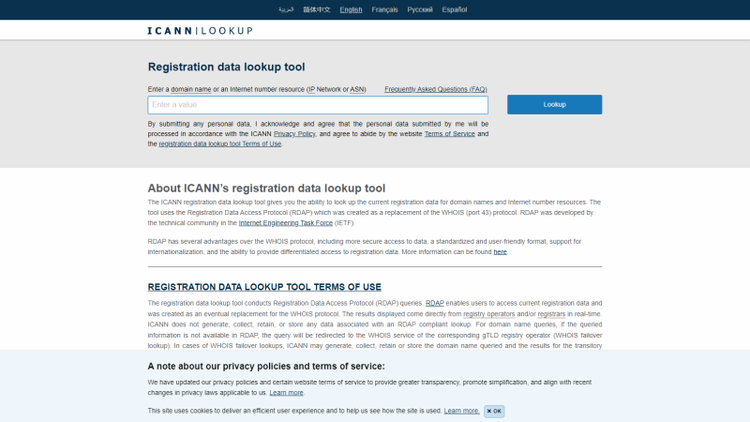The height and width of the screenshot is (422, 750).
Task: Click Learn more about cookies
Action: [x=462, y=411]
